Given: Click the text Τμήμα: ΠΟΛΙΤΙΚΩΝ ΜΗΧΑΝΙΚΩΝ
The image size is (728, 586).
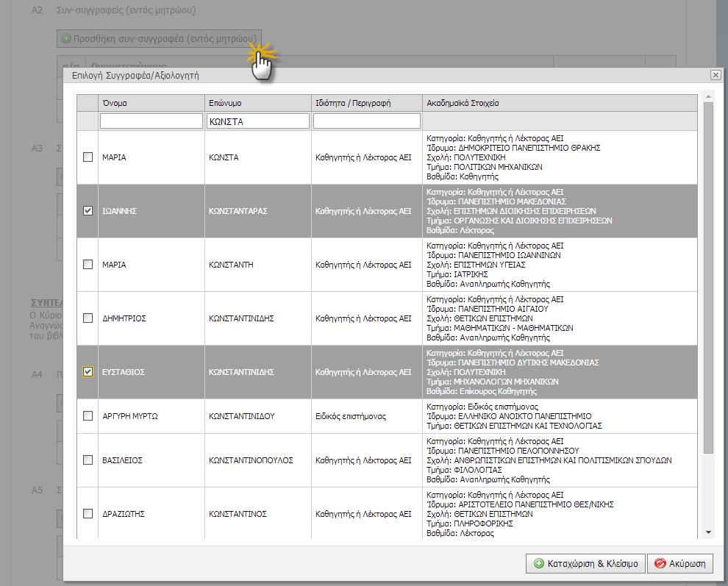Looking at the screenshot, I should coord(485,167).
